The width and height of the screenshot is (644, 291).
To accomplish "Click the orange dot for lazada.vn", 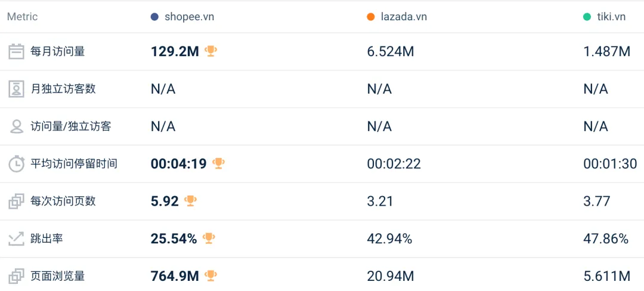I will tap(371, 17).
